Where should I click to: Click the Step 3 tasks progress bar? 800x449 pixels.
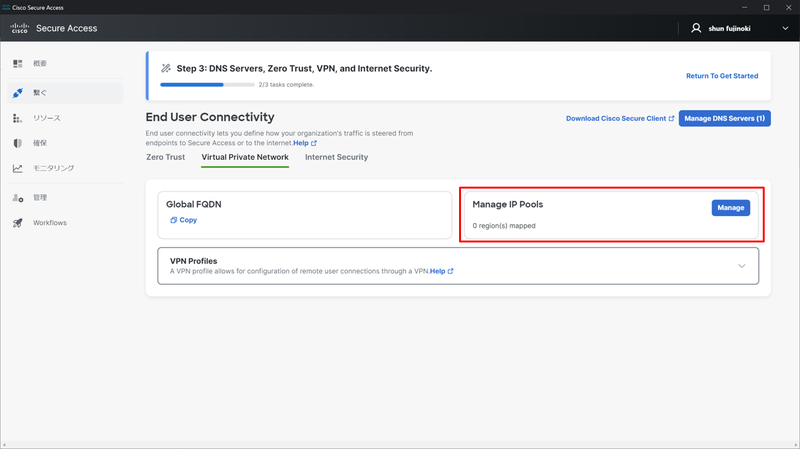coord(207,85)
